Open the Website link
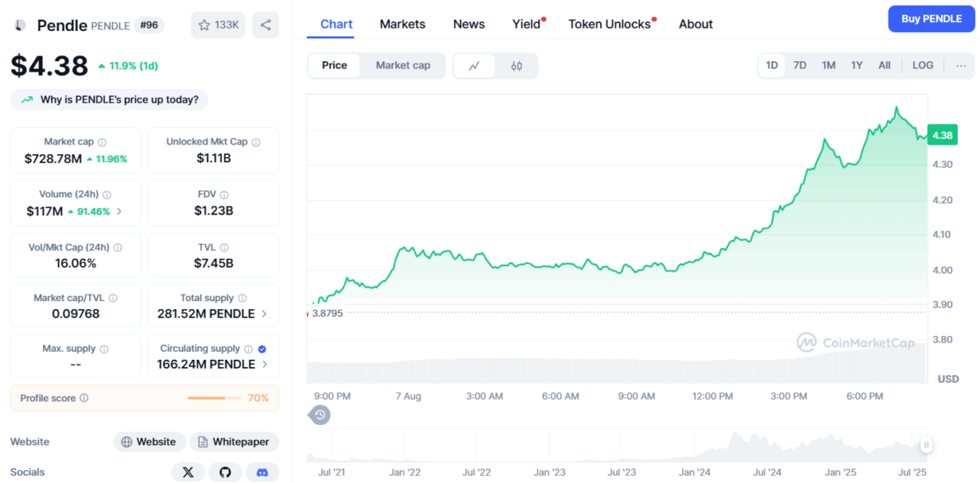 coord(149,442)
